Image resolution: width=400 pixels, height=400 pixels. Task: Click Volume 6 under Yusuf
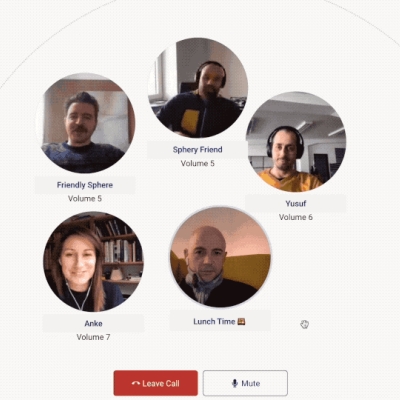pos(296,217)
